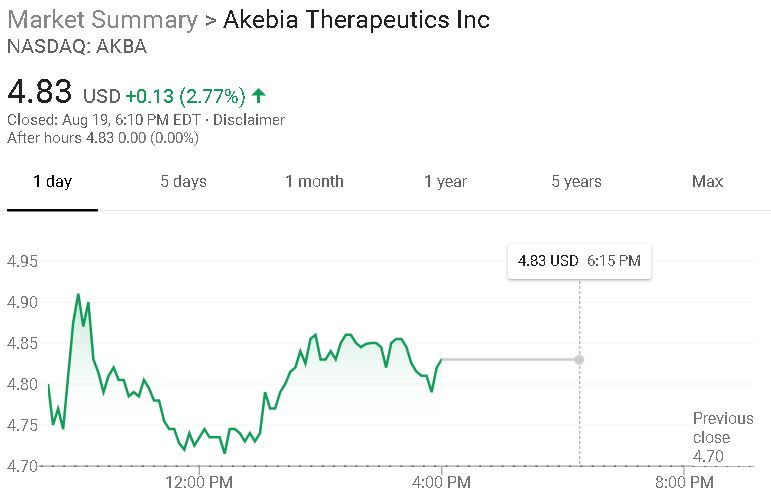Show the 1 year chart range
This screenshot has width=771, height=496.
445,181
